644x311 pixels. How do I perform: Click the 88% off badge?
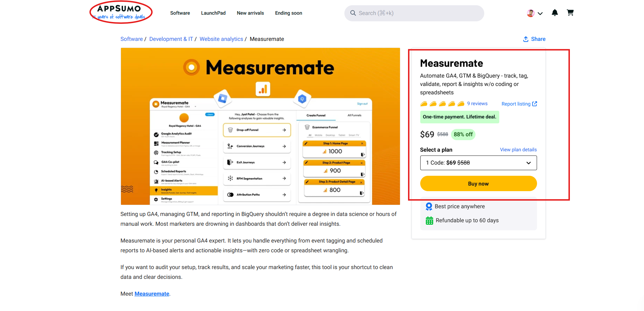(463, 135)
